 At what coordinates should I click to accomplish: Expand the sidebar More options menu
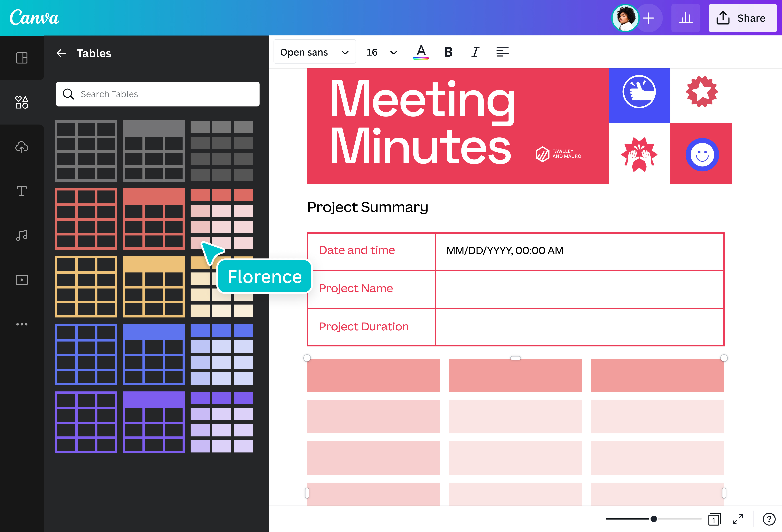[22, 324]
